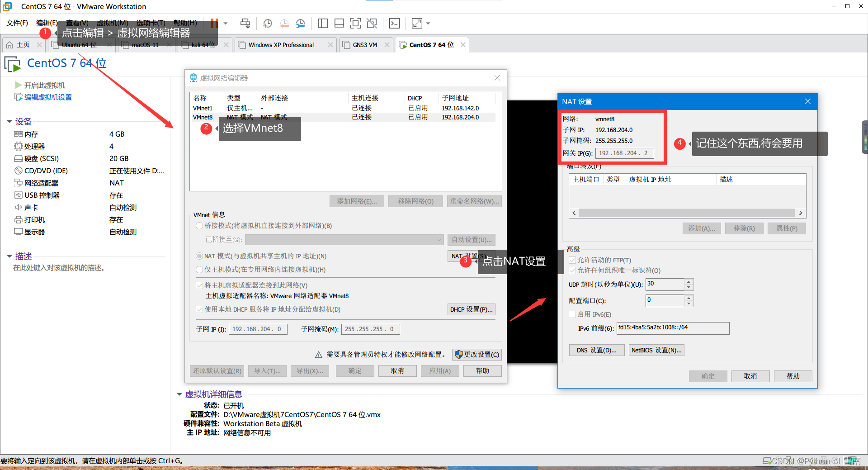
Task: Open the 编辑(E) menu
Action: coord(47,23)
